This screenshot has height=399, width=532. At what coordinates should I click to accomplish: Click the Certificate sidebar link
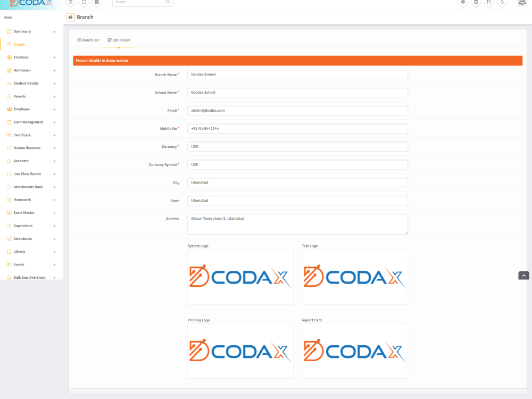22,135
